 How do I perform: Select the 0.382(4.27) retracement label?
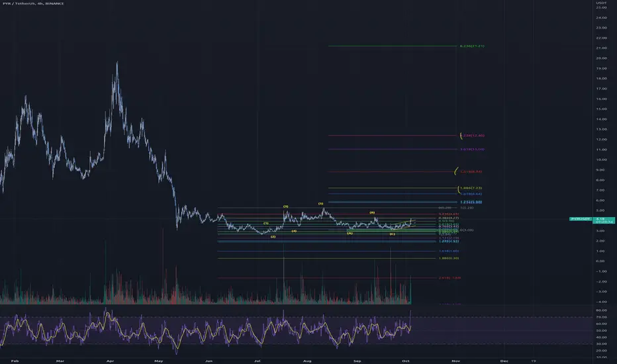point(449,218)
